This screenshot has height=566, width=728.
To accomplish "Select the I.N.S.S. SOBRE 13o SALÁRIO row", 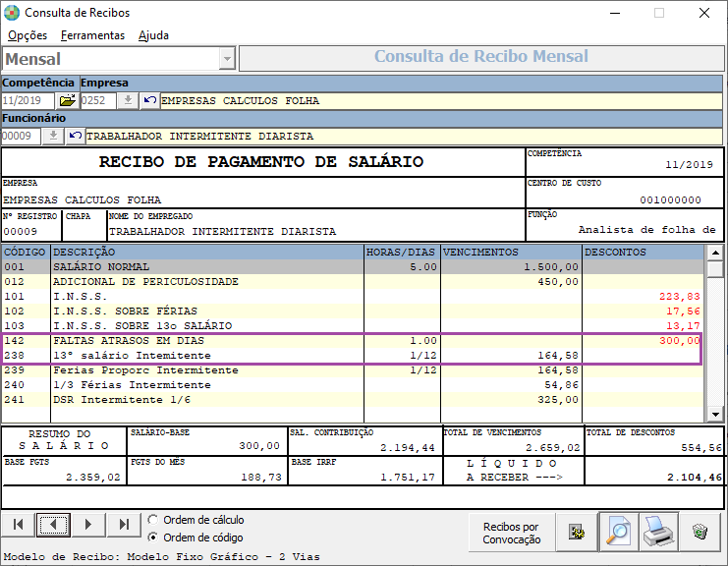I will click(353, 325).
